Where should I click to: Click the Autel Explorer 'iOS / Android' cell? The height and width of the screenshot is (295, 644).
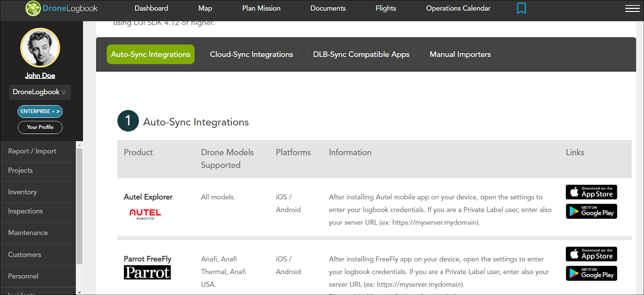point(288,203)
